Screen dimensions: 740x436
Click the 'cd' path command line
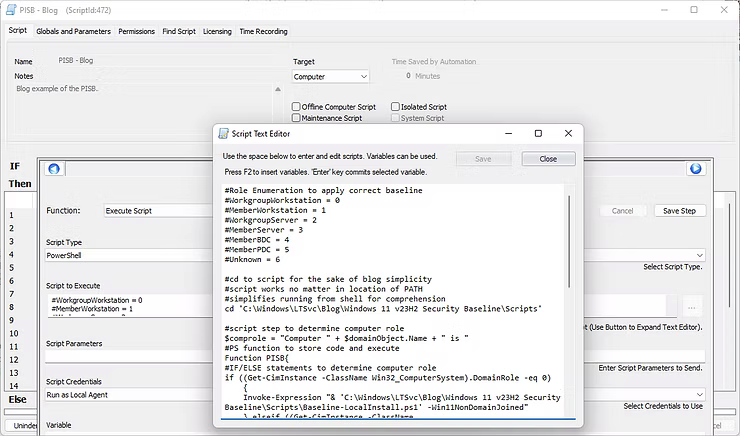point(383,309)
